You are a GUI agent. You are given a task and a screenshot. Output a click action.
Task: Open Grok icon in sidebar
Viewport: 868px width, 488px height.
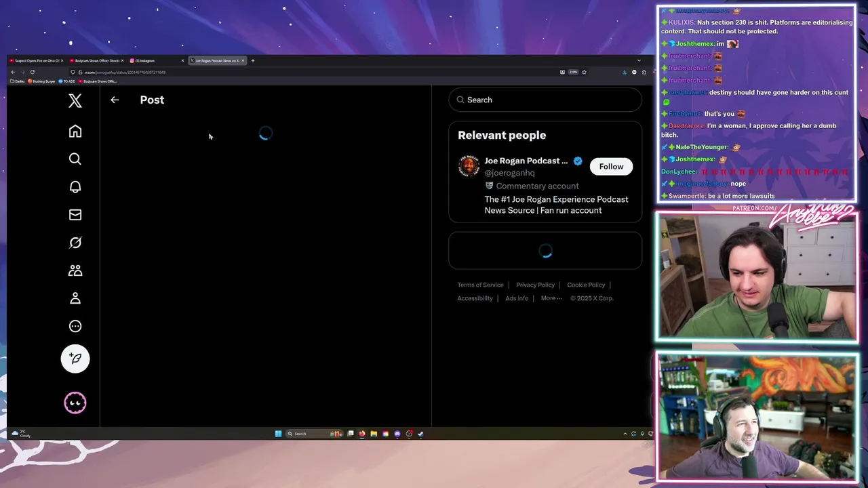coord(75,243)
